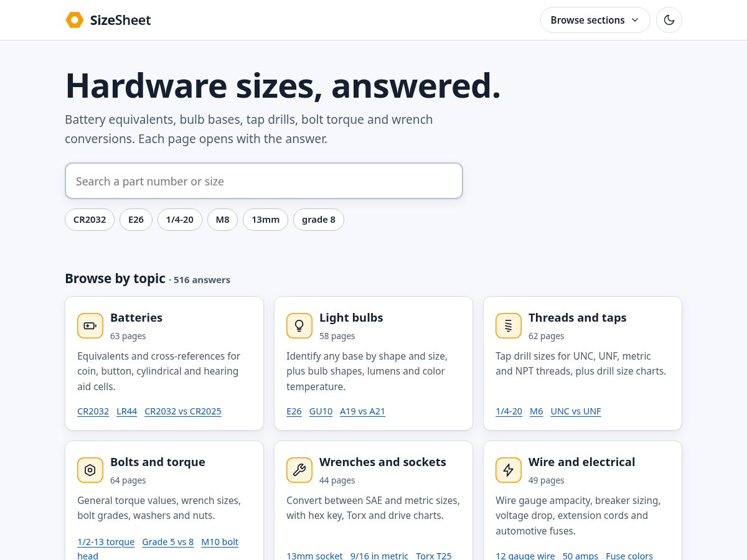
Task: Open the Light bulbs topic heading
Action: [x=351, y=317]
